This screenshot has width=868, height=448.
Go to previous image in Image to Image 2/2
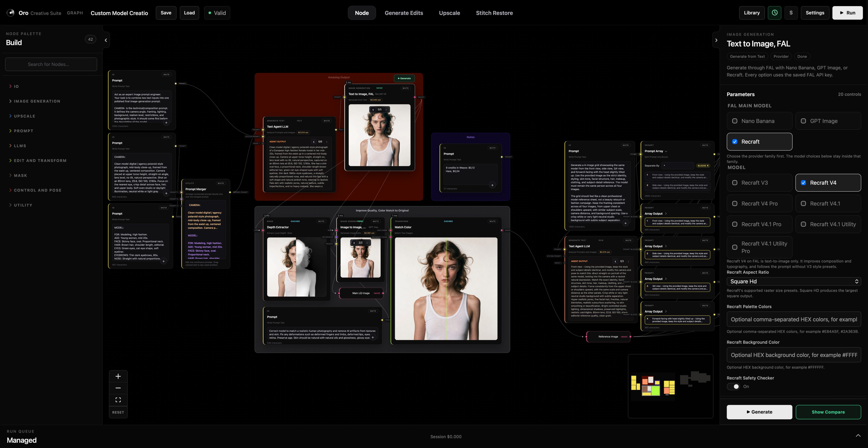click(x=354, y=243)
